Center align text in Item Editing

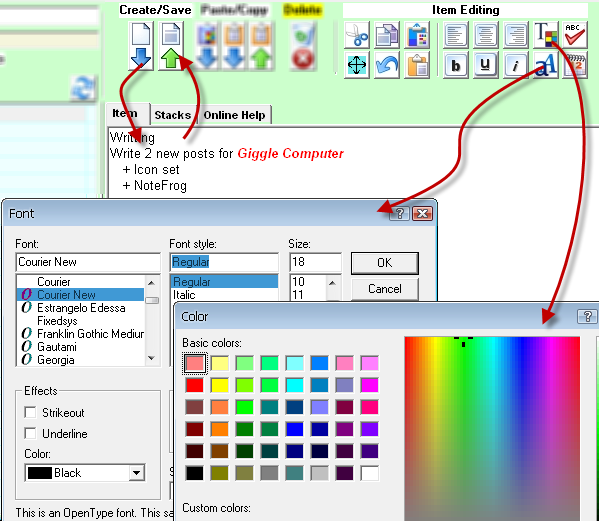click(x=486, y=35)
